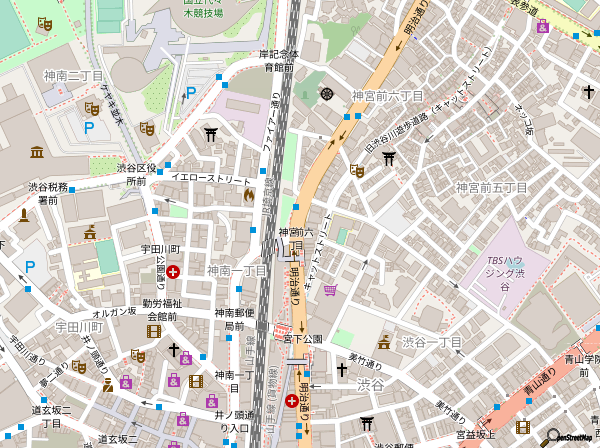Select the fire station flame icon
The image size is (600, 448).
[248, 196]
